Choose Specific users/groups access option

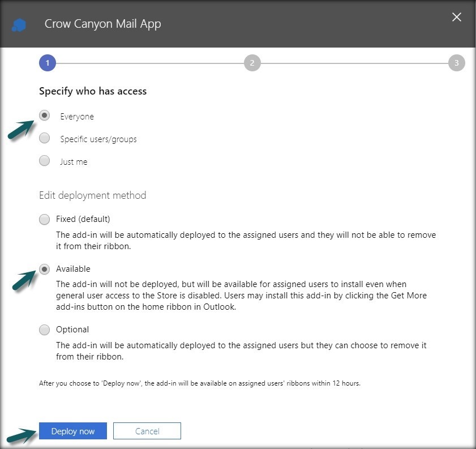click(44, 138)
